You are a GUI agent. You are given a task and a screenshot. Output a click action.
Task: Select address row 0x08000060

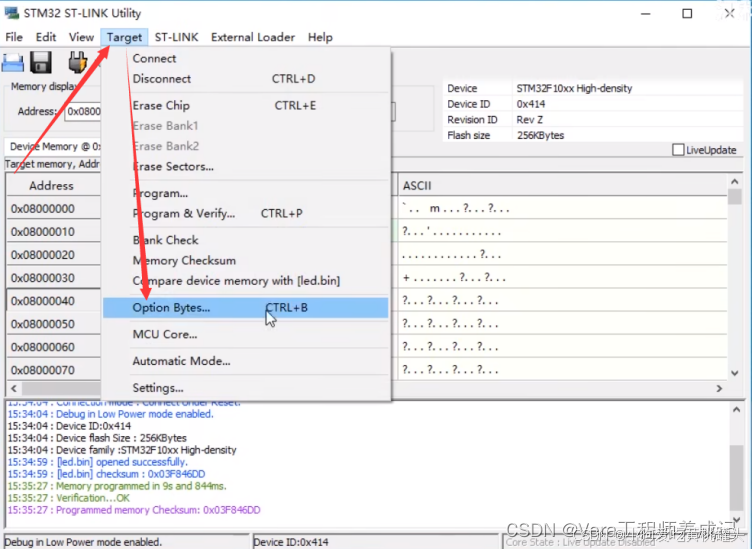click(54, 347)
